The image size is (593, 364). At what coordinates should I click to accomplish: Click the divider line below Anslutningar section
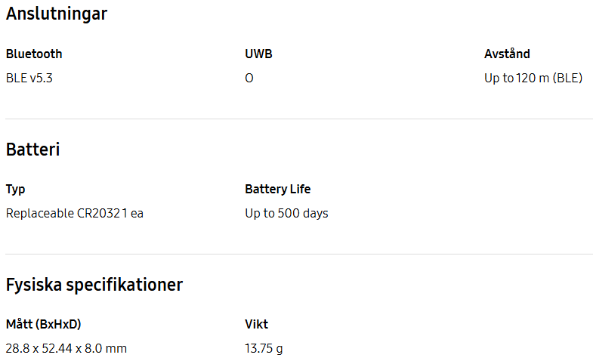[x=299, y=119]
